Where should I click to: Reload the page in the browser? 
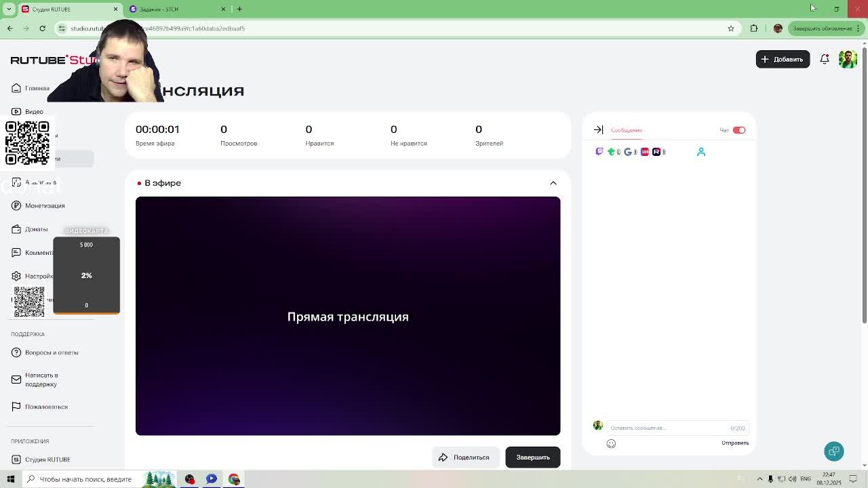tap(42, 28)
